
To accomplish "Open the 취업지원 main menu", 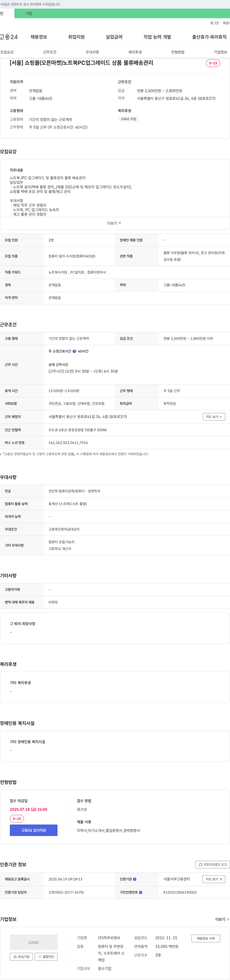I will (76, 37).
